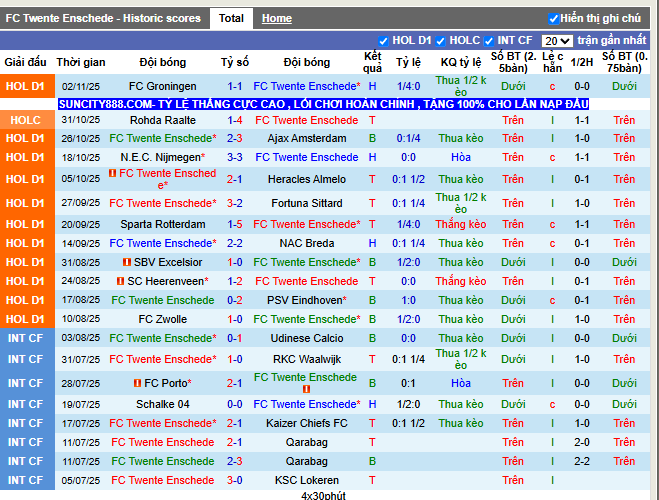Image resolution: width=659 pixels, height=500 pixels.
Task: Open SUNCITY888.COM advertisement banner
Action: [x=323, y=104]
